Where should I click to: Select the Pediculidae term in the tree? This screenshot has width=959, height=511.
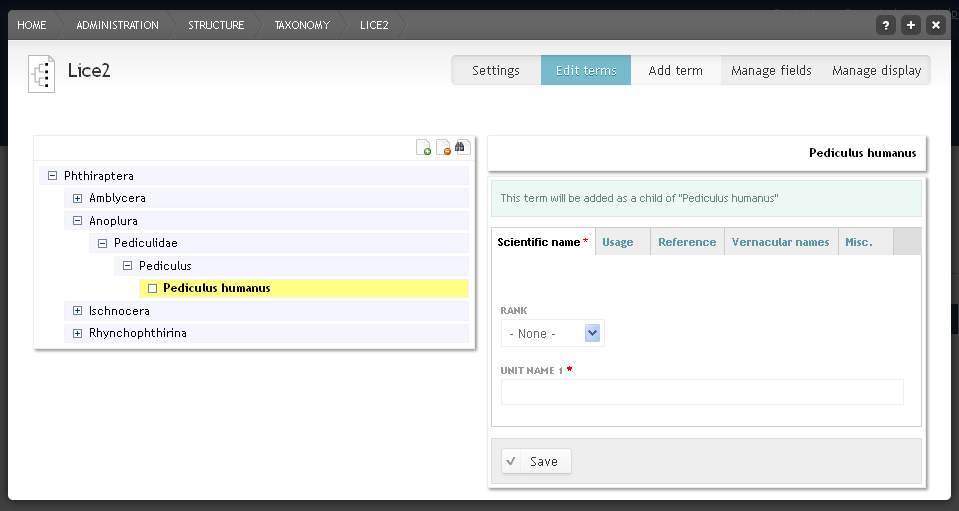[x=146, y=243]
